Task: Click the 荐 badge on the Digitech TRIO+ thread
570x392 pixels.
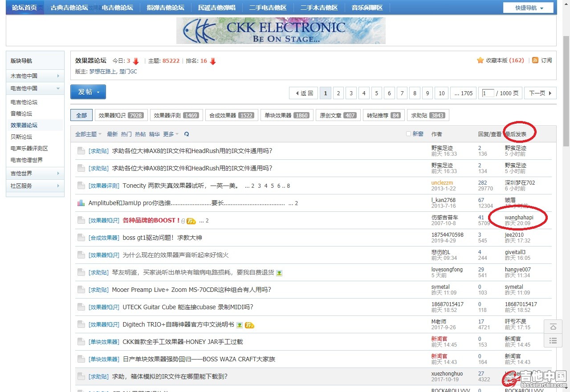Action: point(249,325)
